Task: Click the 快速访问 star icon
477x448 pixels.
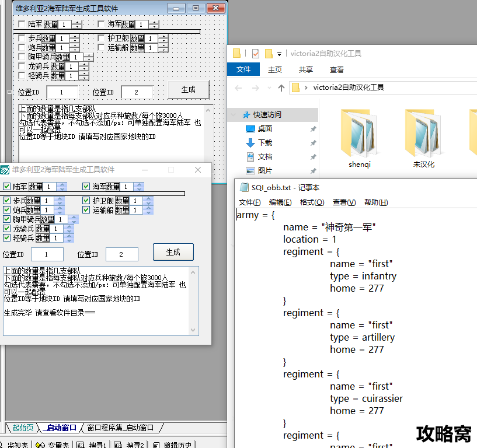Action: coord(246,115)
